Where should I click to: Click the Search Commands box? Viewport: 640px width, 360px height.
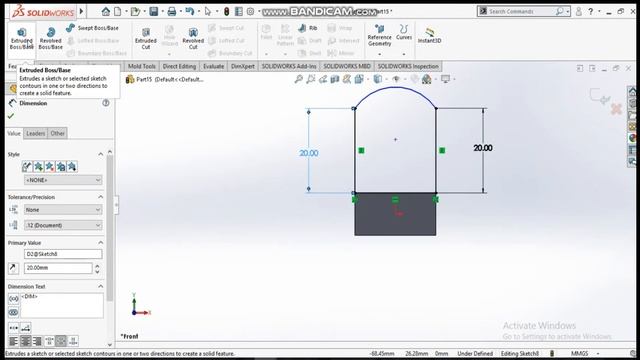524,11
